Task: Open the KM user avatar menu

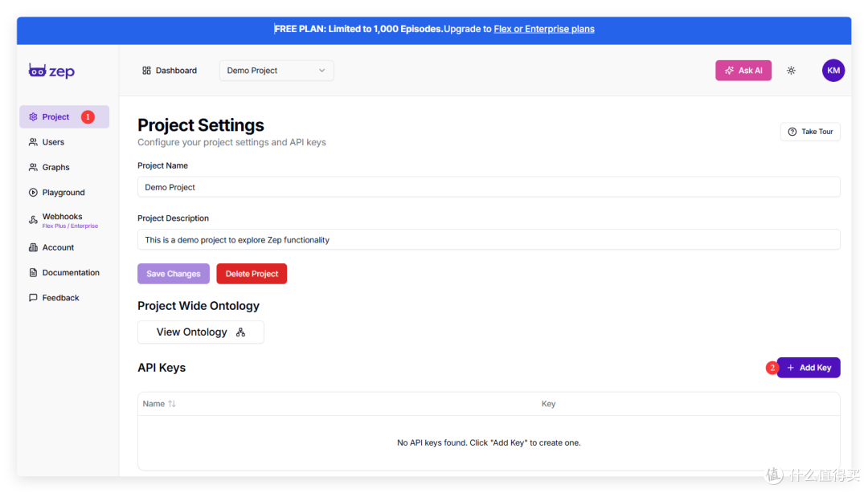Action: pos(833,71)
